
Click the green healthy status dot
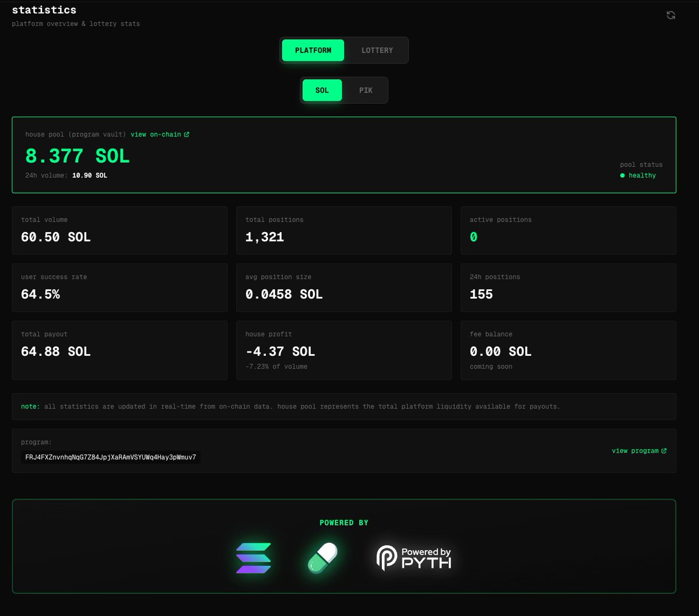(623, 176)
